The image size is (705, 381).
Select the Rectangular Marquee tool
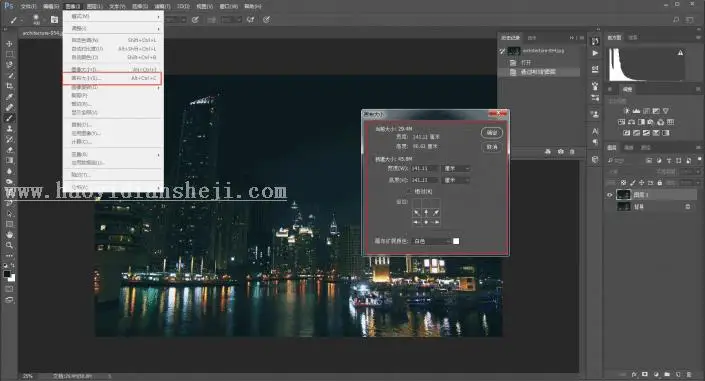9,54
